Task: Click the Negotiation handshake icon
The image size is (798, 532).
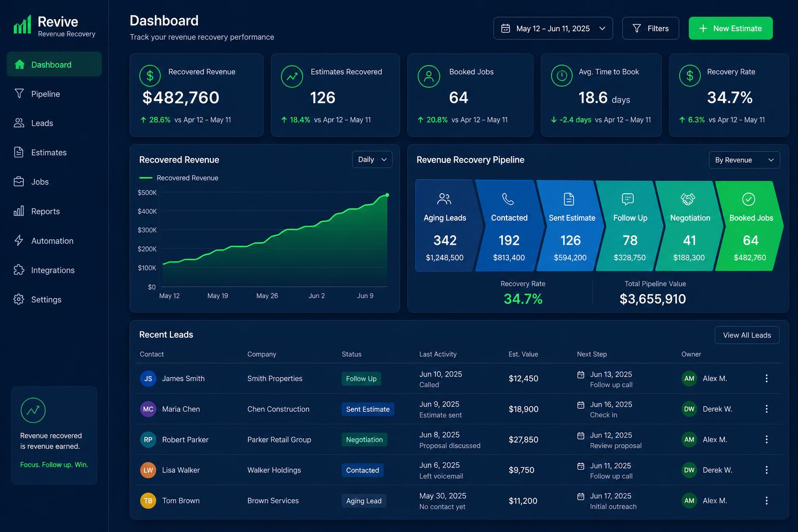Action: point(688,199)
